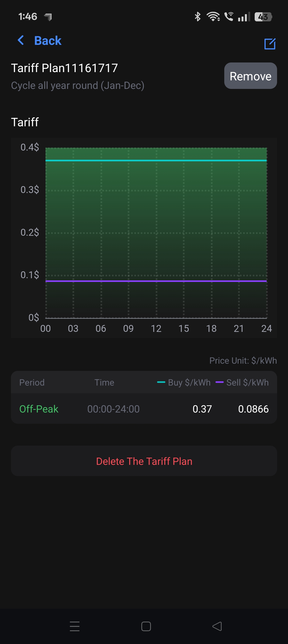The width and height of the screenshot is (288, 644).
Task: Tap the cellular signal strength icon
Action: (x=244, y=17)
